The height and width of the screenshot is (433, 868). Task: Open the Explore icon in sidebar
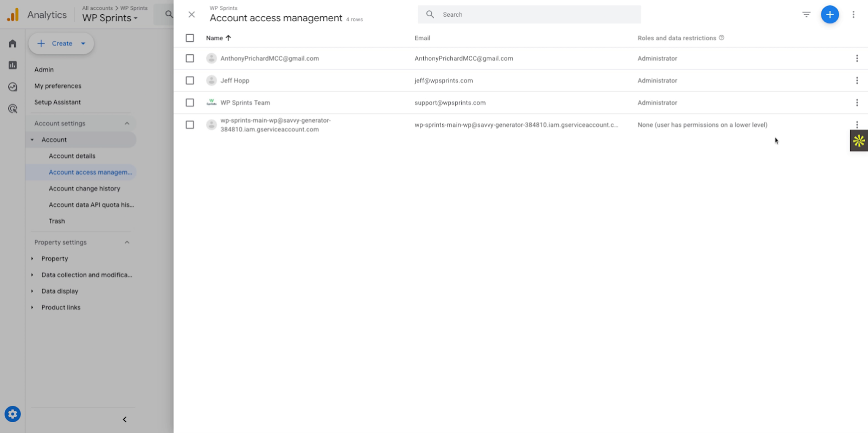click(12, 87)
